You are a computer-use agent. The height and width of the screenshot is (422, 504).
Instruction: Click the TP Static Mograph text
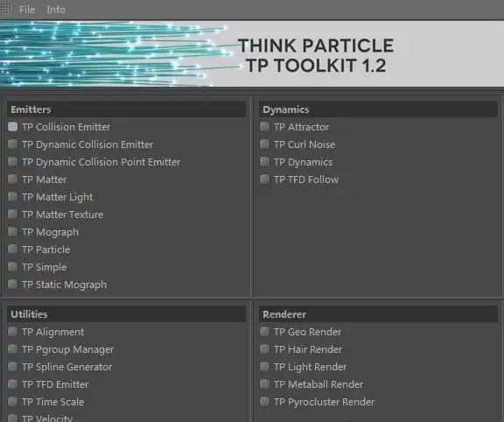click(x=64, y=285)
